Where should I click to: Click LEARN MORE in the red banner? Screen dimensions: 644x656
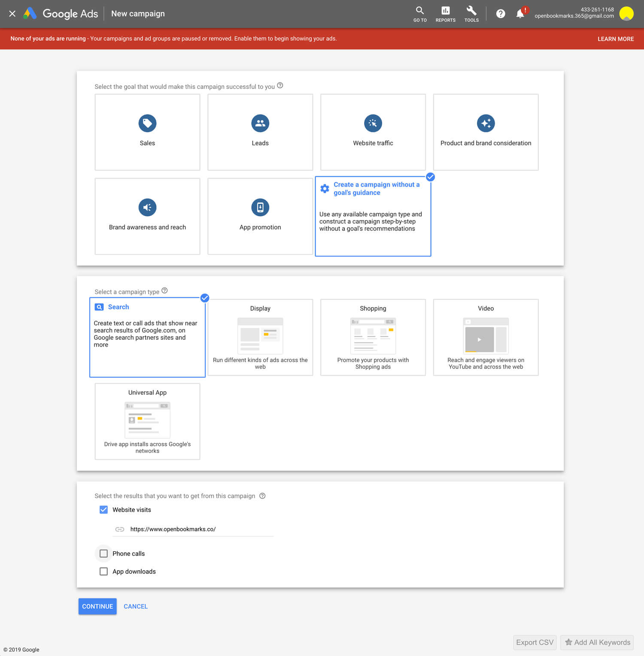[616, 39]
